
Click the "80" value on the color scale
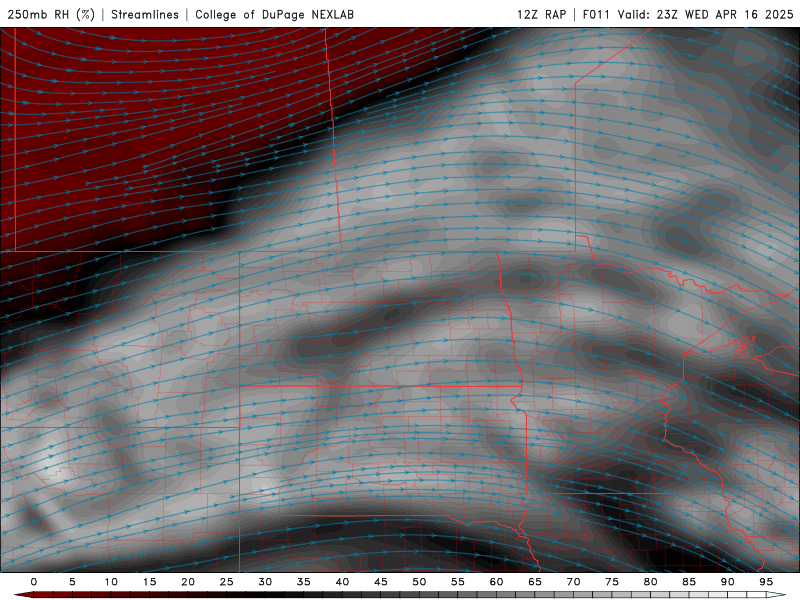point(650,582)
